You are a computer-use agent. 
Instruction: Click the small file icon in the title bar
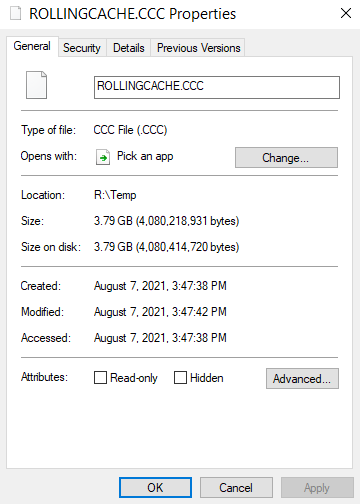pyautogui.click(x=15, y=14)
